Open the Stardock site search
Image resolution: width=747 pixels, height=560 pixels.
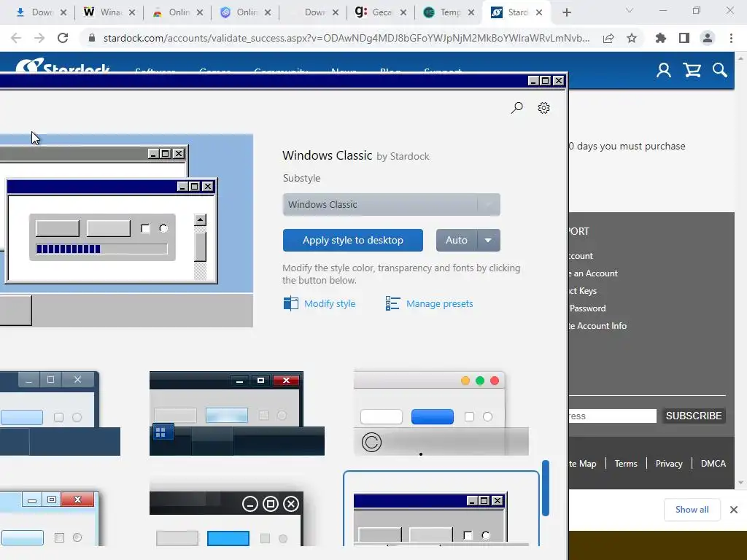pyautogui.click(x=720, y=71)
